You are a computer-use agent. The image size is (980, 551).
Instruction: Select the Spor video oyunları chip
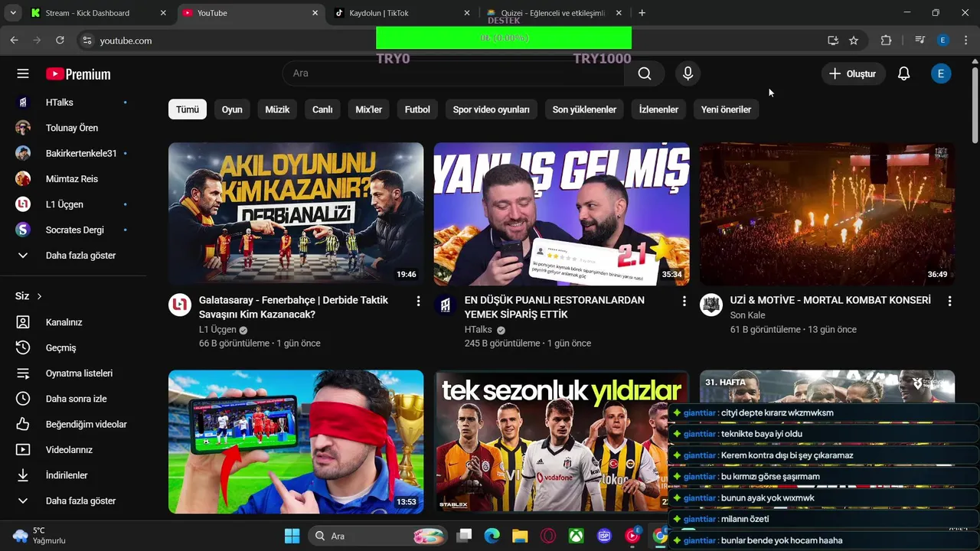[492, 109]
